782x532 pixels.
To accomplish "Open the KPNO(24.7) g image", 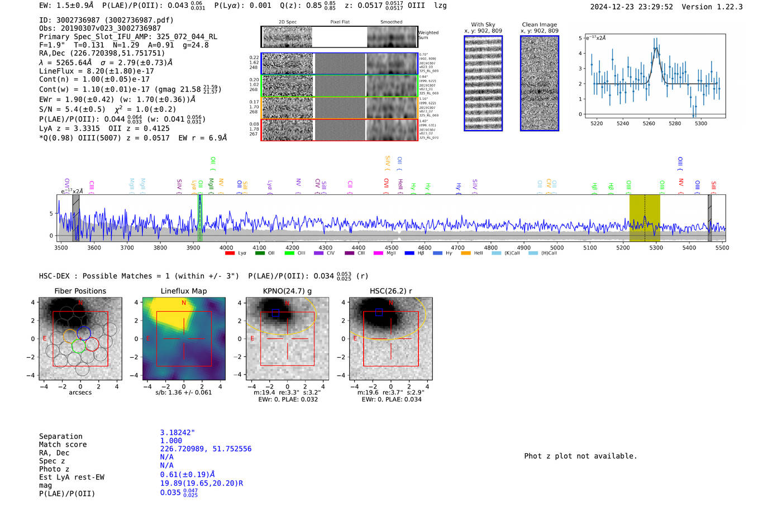I will [288, 339].
